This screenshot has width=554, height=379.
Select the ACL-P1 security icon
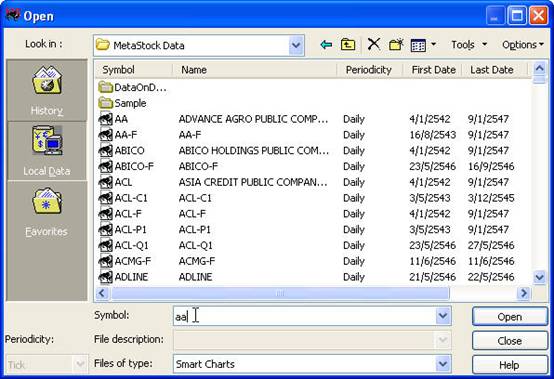pyautogui.click(x=105, y=230)
